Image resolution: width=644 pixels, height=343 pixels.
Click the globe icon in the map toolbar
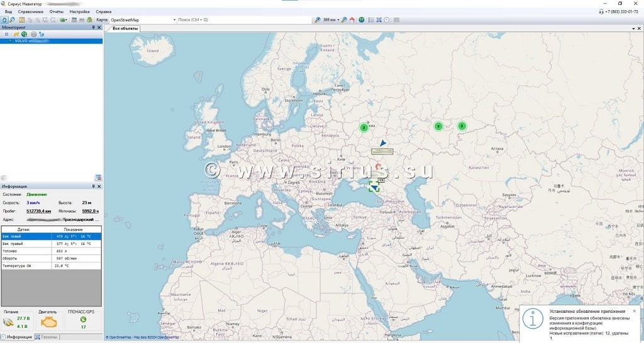click(x=362, y=20)
